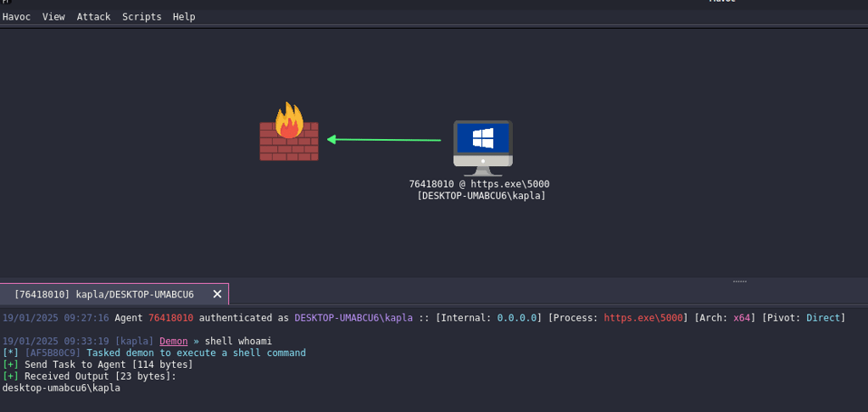
Task: Click the 'Received Output [23 bytes]:' line
Action: point(89,376)
